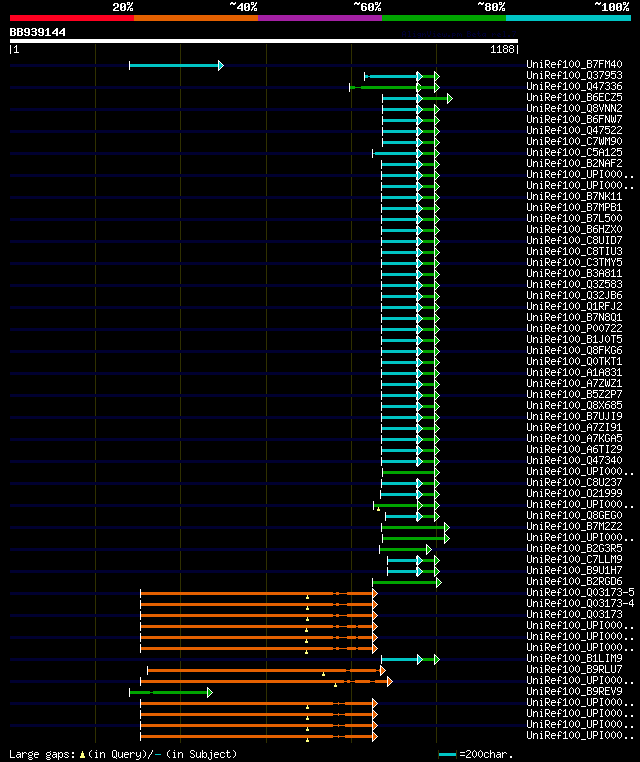Click the white BB939144 query sequence bar

click(x=264, y=41)
